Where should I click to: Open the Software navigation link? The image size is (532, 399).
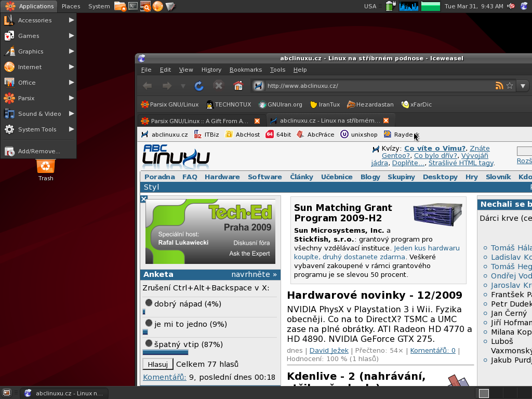click(264, 177)
